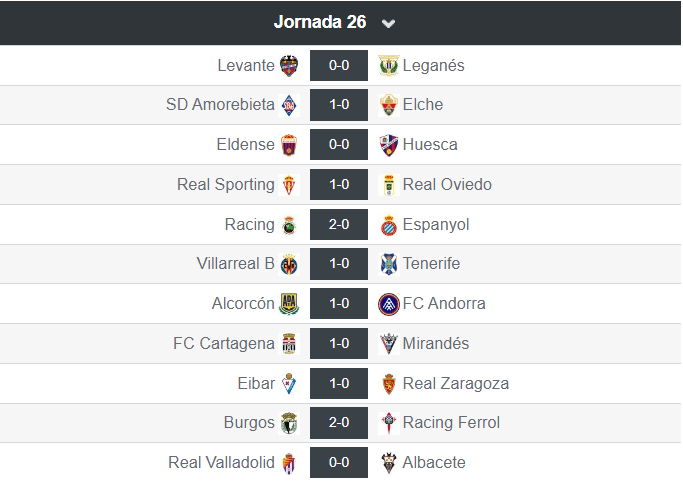Select the Elche team badge
Image resolution: width=683 pixels, height=481 pixels.
(x=389, y=105)
